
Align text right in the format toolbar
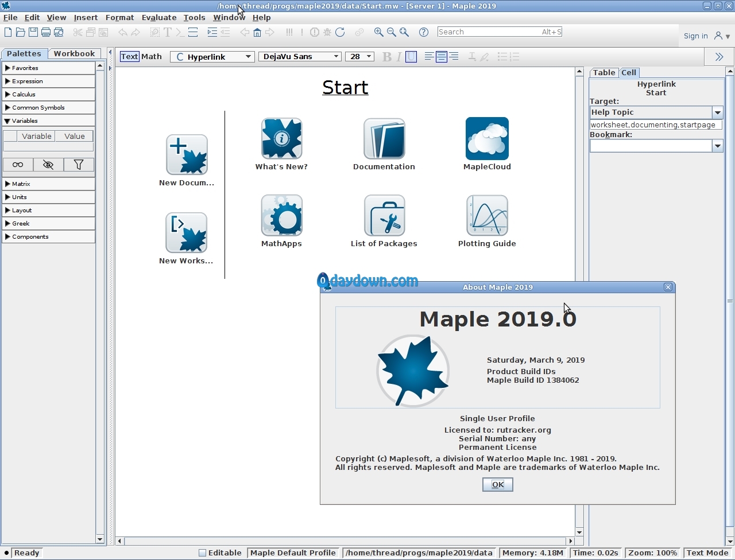(x=454, y=57)
